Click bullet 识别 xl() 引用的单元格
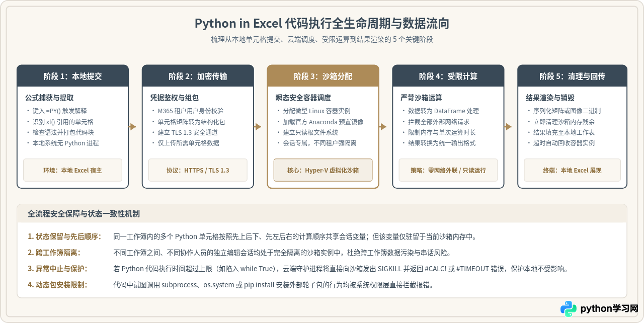 pos(63,122)
